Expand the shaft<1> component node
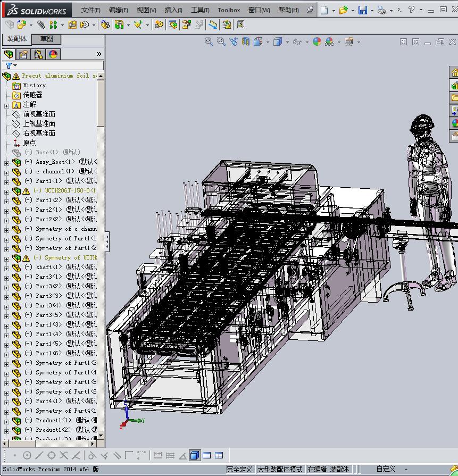 (x=6, y=268)
